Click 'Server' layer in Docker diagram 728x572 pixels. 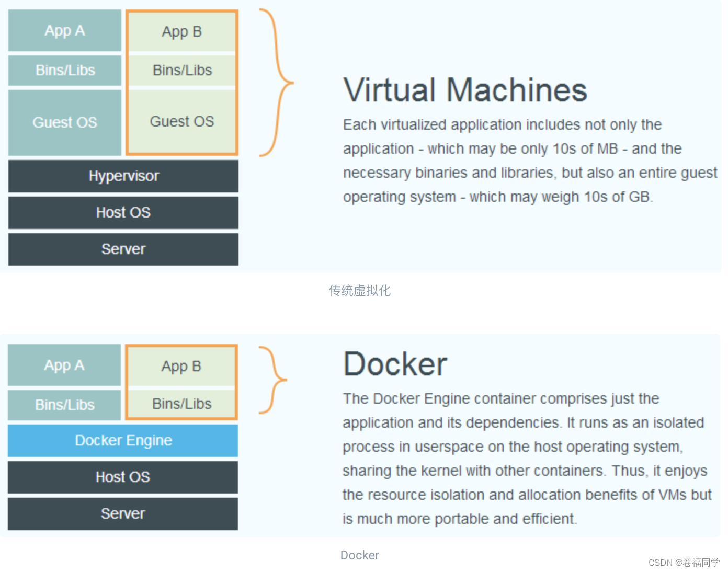pos(123,514)
